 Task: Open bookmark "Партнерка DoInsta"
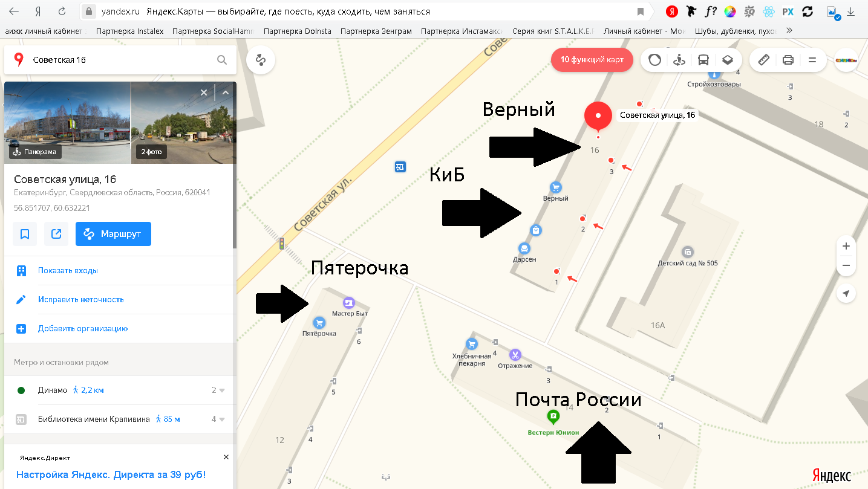[298, 31]
